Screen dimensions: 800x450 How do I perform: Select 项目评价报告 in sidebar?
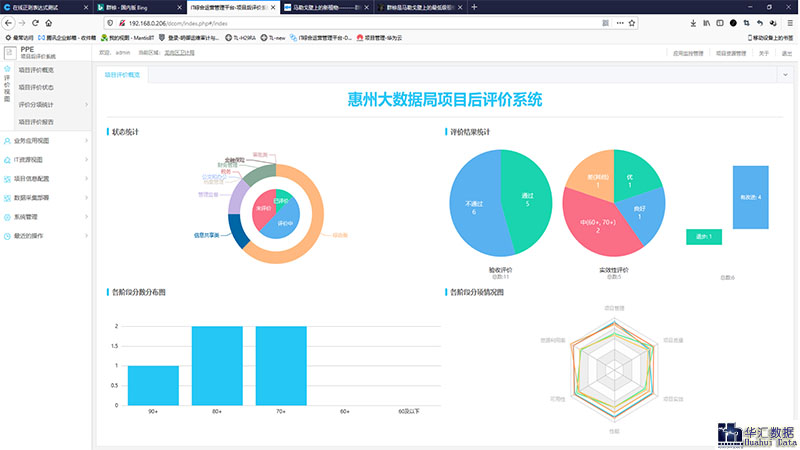click(36, 122)
